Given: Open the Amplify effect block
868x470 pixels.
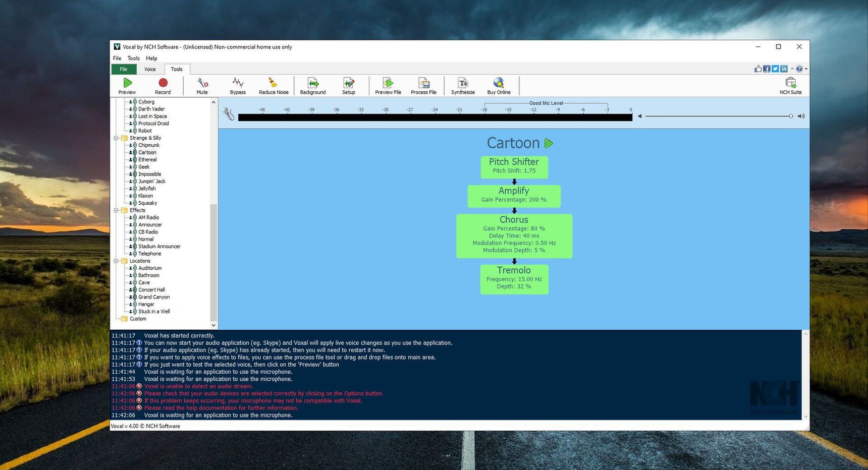Looking at the screenshot, I should point(514,195).
